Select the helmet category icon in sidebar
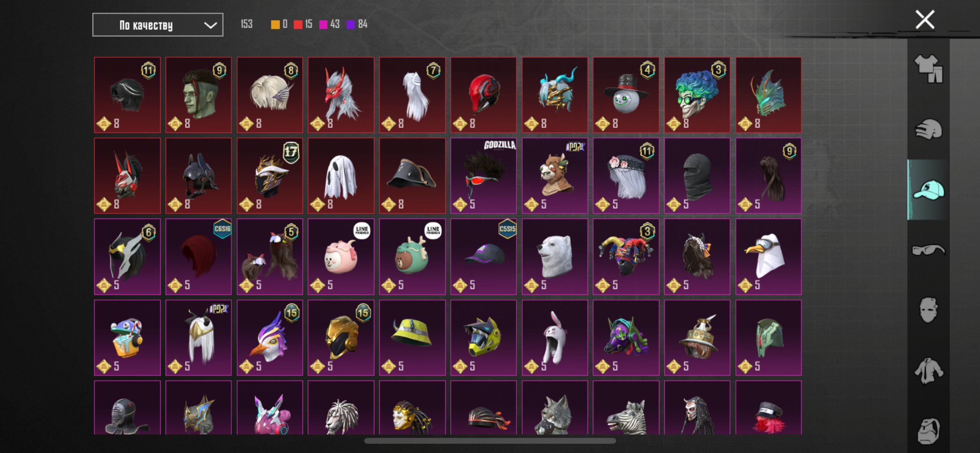The height and width of the screenshot is (453, 980). (928, 129)
